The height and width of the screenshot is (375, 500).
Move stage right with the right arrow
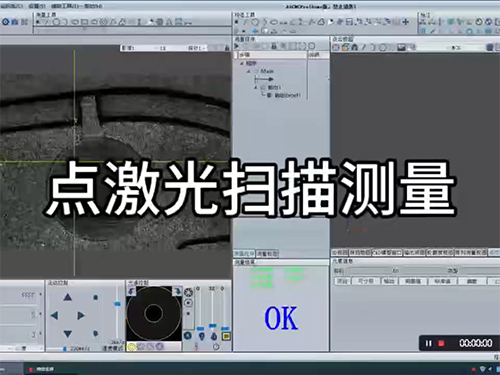81,315
